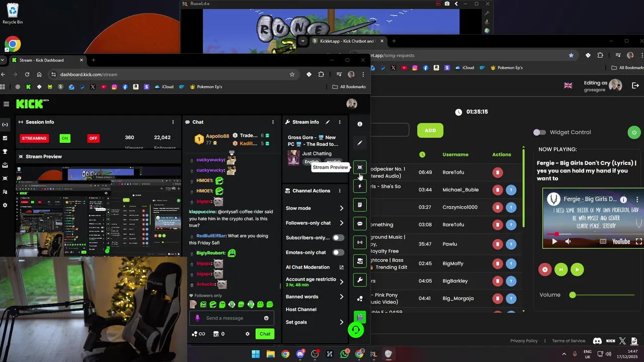This screenshot has height=362, width=644.
Task: Open WhatsApp from the Windows taskbar
Action: [x=344, y=354]
